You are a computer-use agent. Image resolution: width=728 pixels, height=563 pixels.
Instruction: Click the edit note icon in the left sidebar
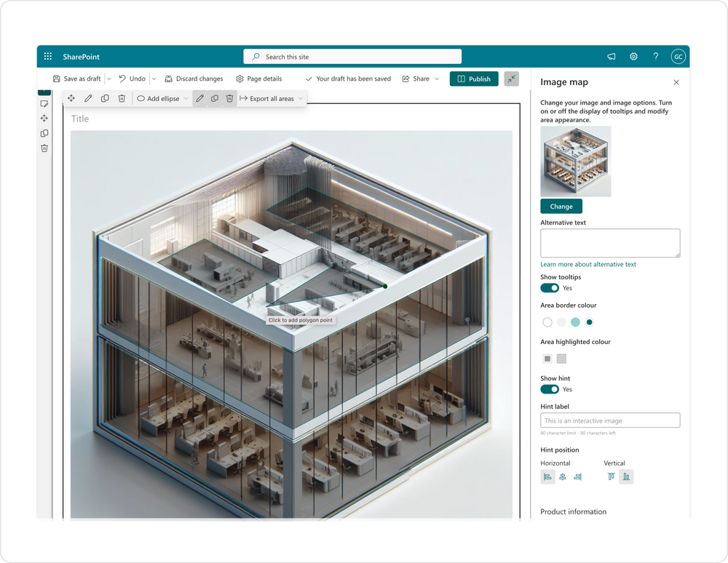44,103
